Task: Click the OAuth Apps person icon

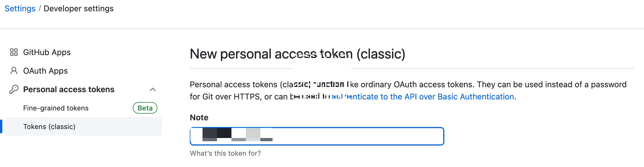Action: [14, 70]
